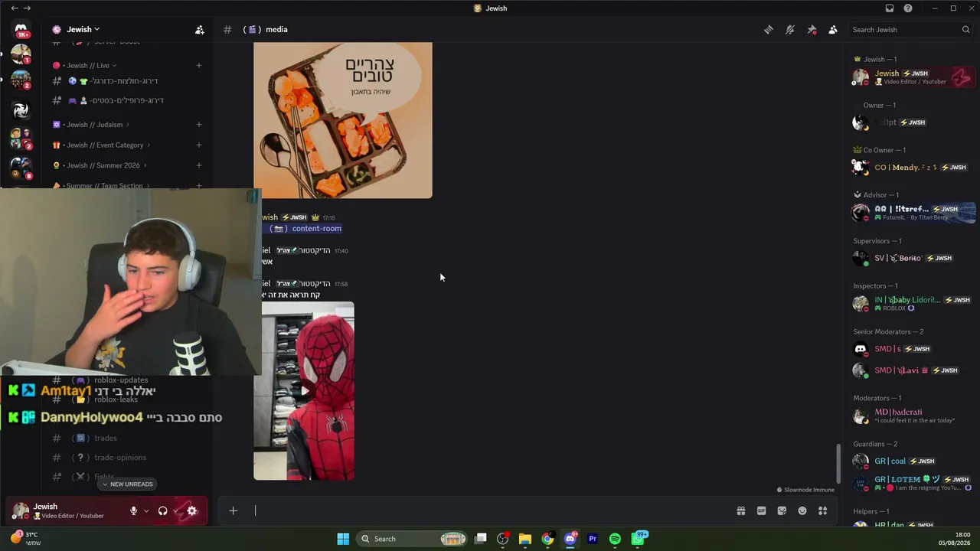This screenshot has width=980, height=551.
Task: Open File Explorer from taskbar
Action: [525, 539]
